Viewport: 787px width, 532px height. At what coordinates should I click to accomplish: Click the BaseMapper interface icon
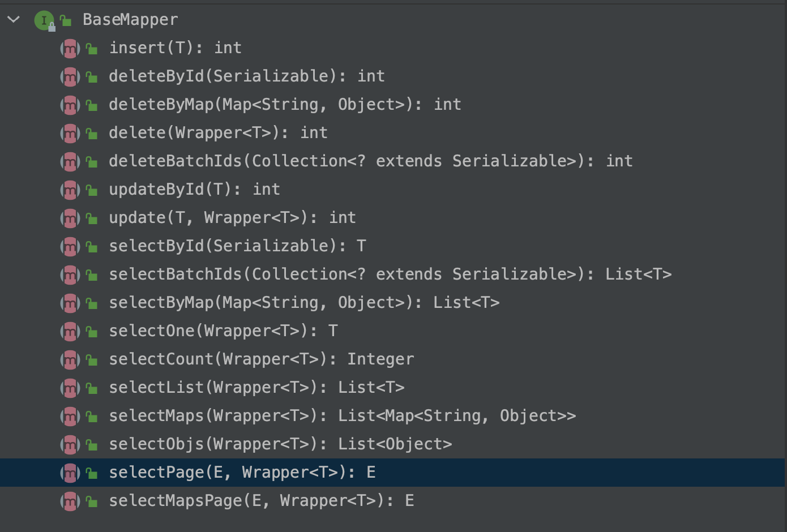point(44,20)
